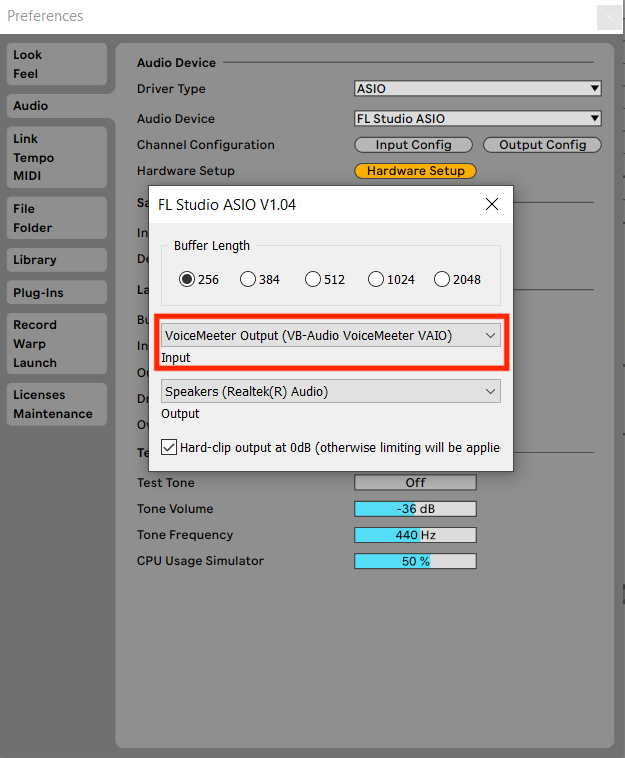The height and width of the screenshot is (758, 625).
Task: Close the FL Studio ASIO dialog
Action: point(491,204)
